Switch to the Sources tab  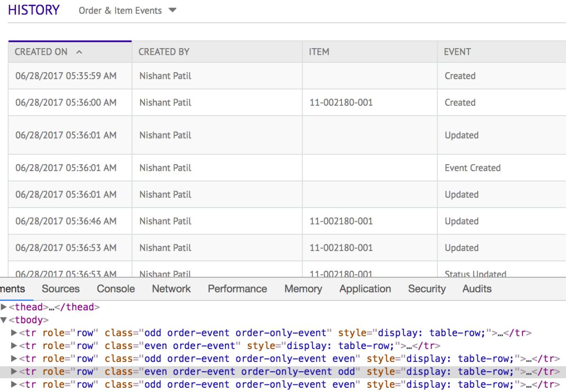(60, 289)
